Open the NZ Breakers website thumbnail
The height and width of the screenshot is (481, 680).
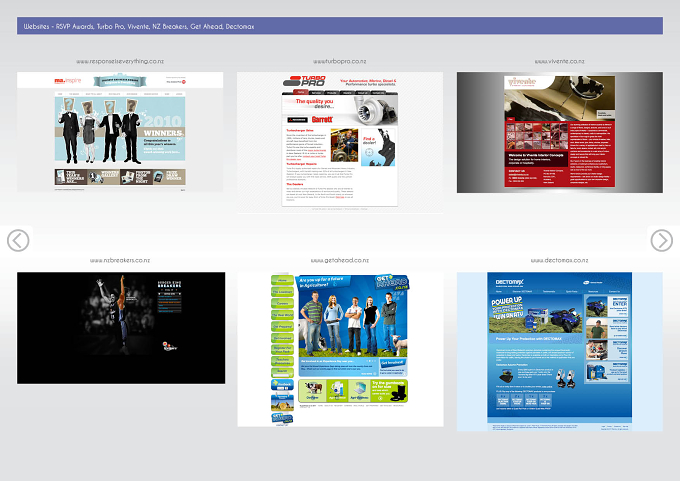[121, 328]
